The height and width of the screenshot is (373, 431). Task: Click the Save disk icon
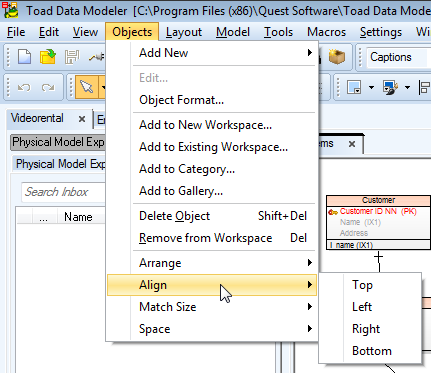click(72, 57)
